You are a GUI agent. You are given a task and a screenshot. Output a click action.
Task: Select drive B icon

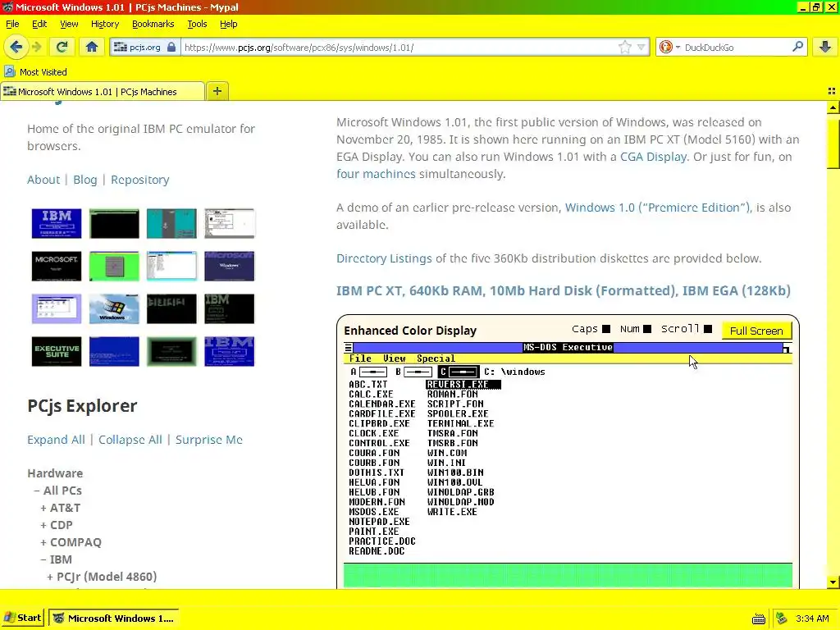tap(413, 372)
